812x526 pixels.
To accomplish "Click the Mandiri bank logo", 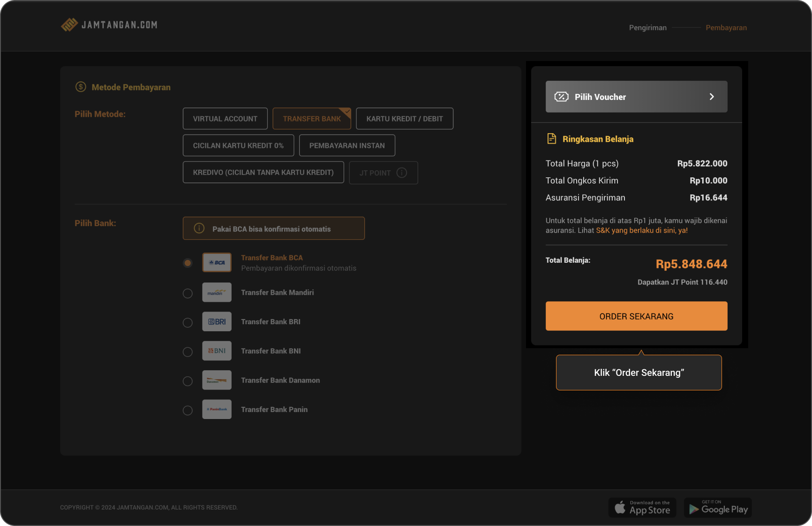I will tap(217, 292).
